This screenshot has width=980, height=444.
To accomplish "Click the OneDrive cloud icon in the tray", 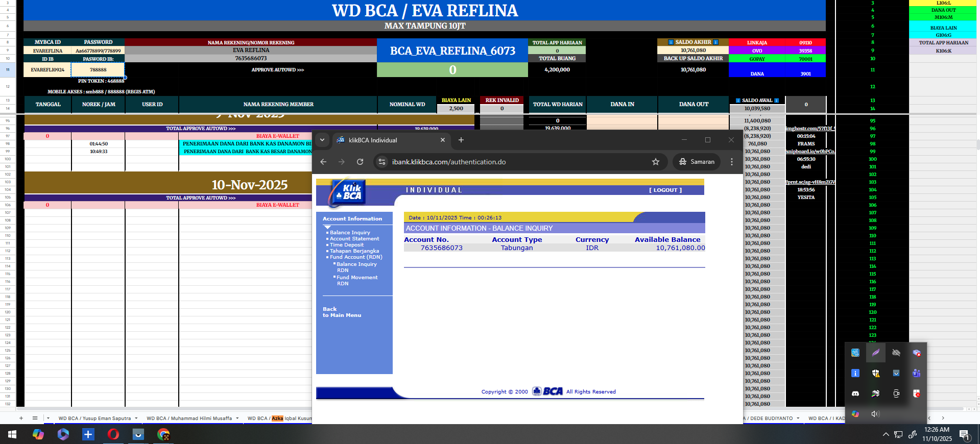I will coord(896,353).
